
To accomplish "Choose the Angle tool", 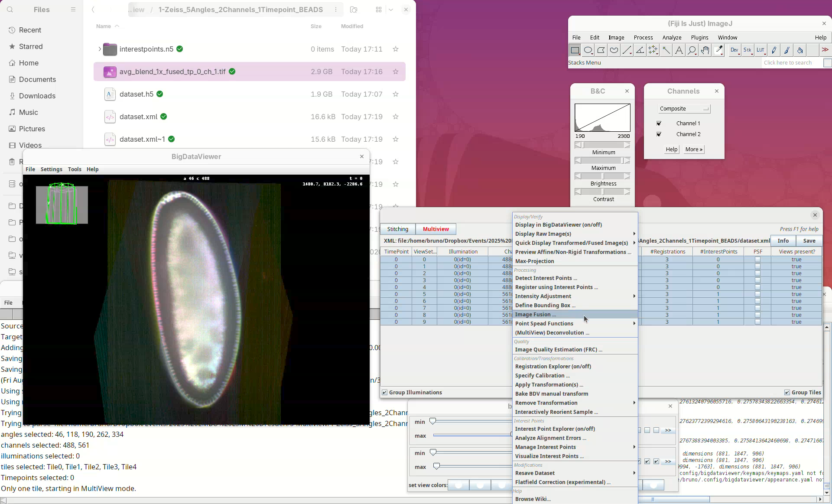I will 640,50.
